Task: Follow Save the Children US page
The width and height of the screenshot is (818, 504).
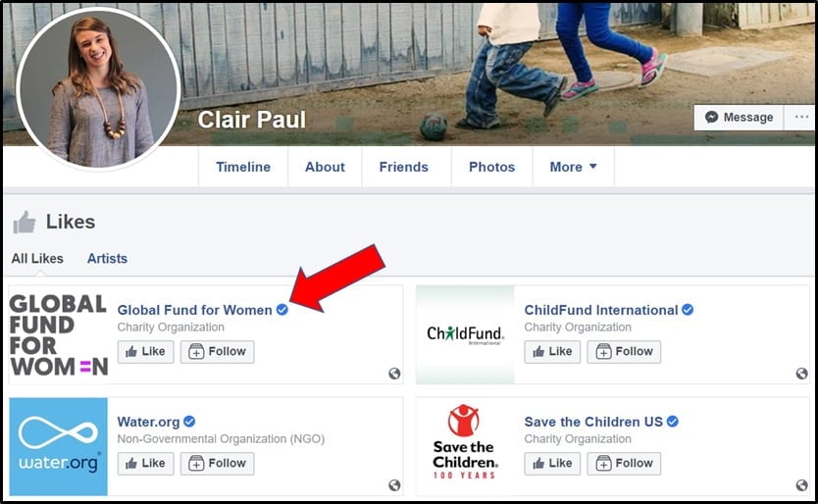Action: 624,463
